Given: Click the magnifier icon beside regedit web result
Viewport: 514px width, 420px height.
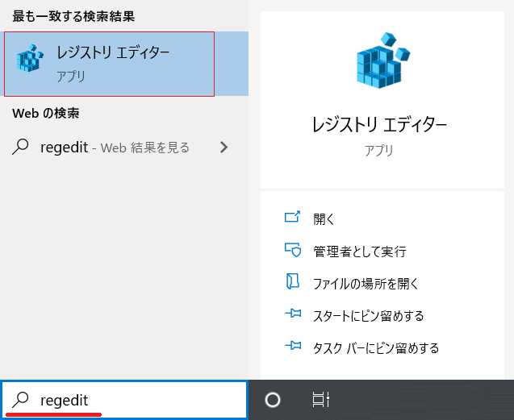Looking at the screenshot, I should [x=20, y=147].
